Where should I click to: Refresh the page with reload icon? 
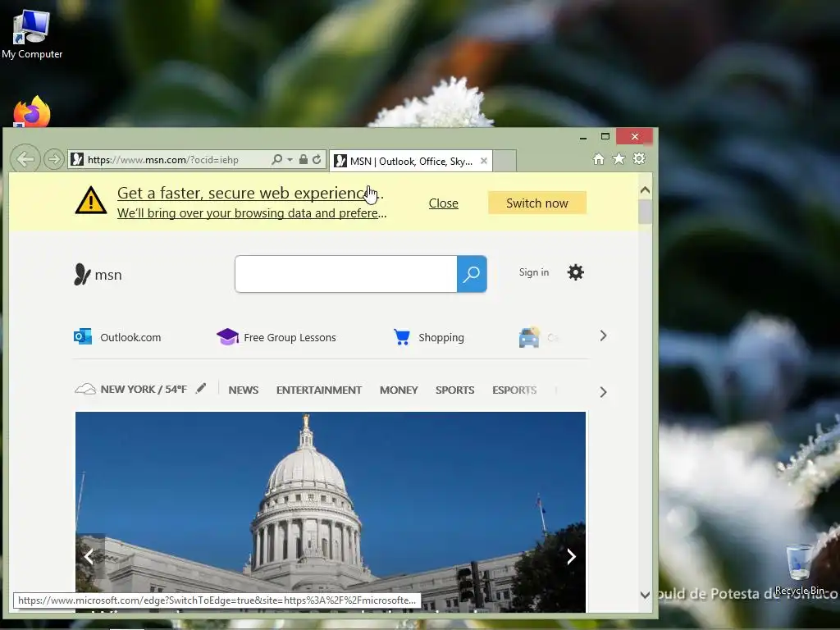317,160
